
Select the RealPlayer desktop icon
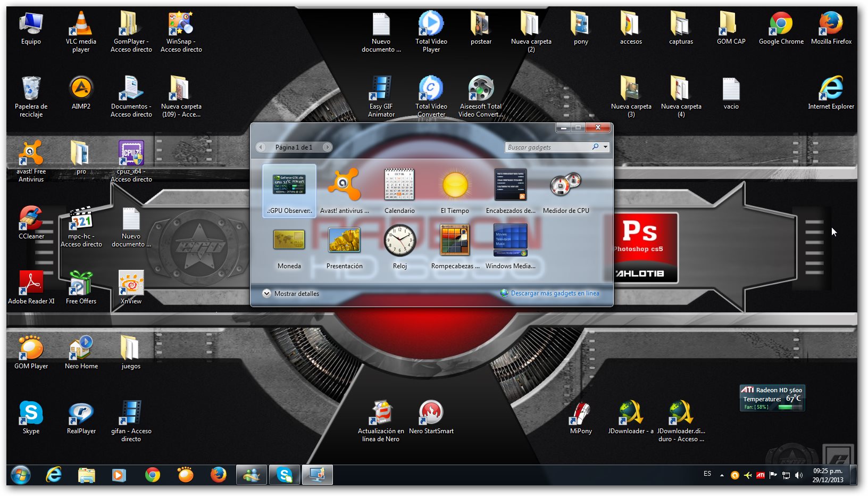click(x=81, y=418)
